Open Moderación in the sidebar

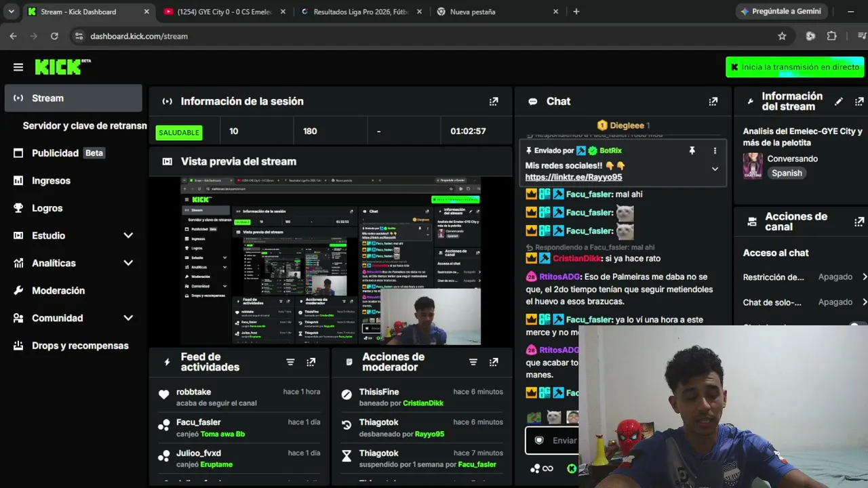[73, 291]
